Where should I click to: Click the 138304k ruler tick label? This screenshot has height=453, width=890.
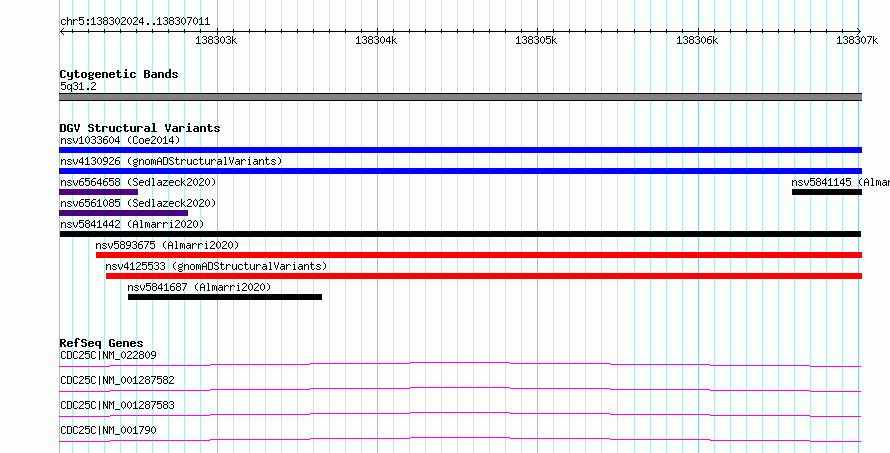click(x=376, y=40)
